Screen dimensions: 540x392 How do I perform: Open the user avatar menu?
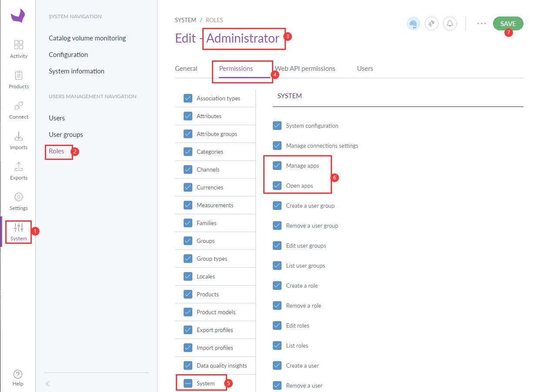pyautogui.click(x=413, y=23)
